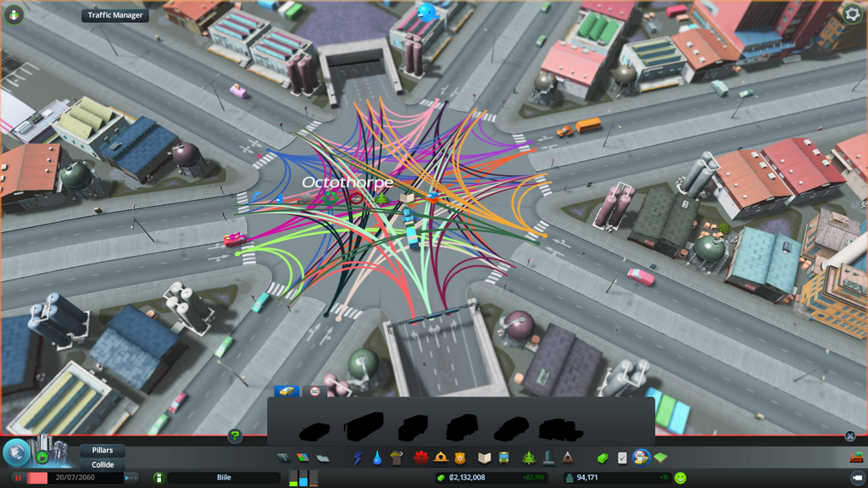Open Bulldozer tool
The height and width of the screenshot is (488, 868).
click(856, 457)
